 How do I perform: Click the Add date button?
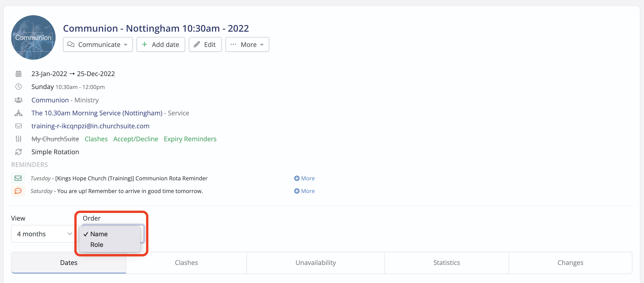(x=160, y=44)
